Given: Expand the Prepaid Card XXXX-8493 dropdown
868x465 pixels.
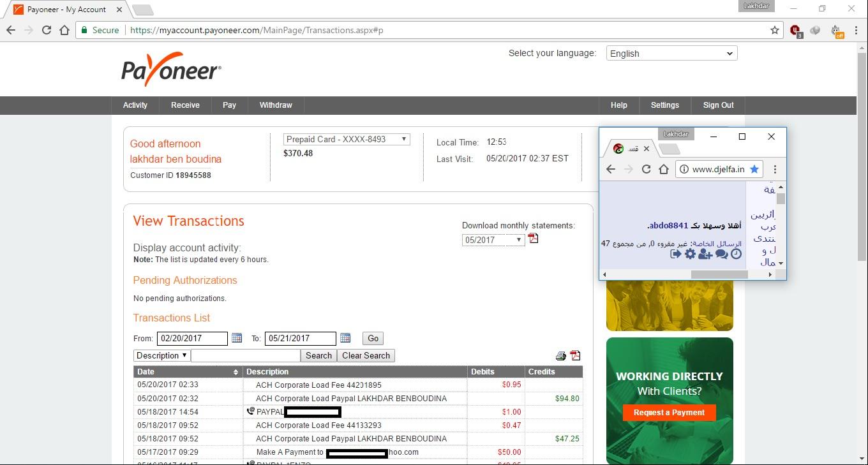Looking at the screenshot, I should click(x=347, y=139).
